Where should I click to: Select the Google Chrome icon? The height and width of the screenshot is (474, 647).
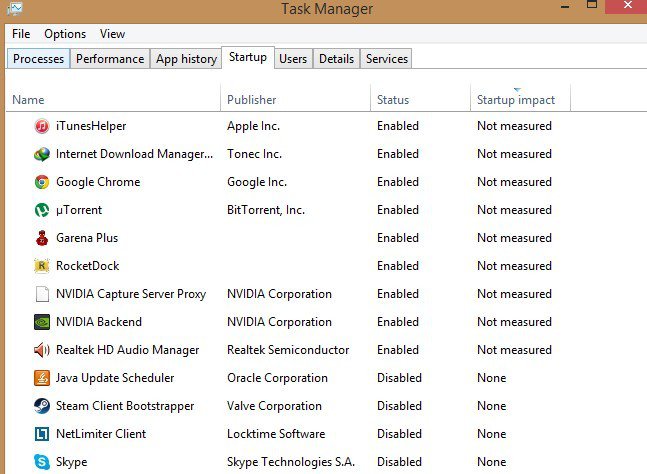(x=42, y=182)
